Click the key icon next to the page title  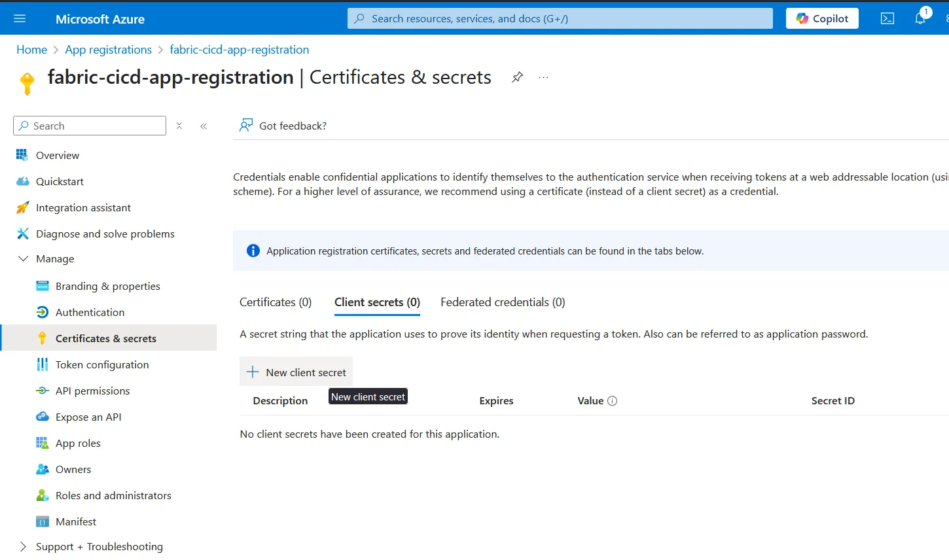coord(27,83)
